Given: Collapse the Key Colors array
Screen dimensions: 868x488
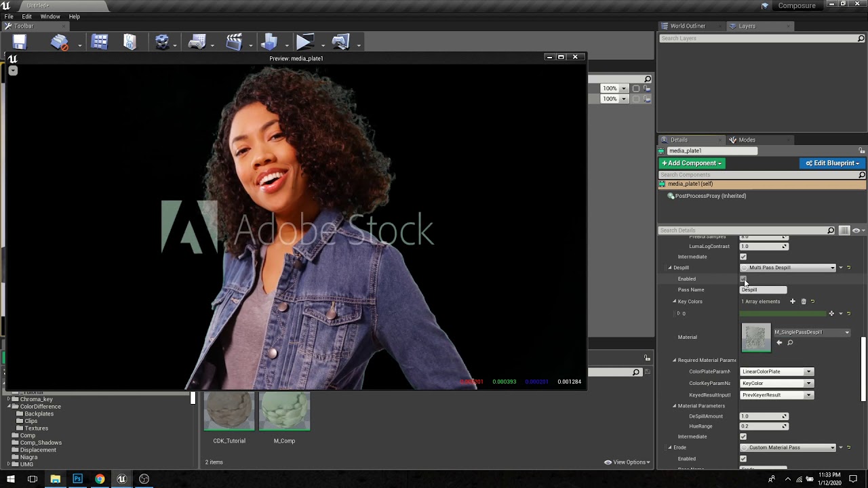Looking at the screenshot, I should pos(675,302).
